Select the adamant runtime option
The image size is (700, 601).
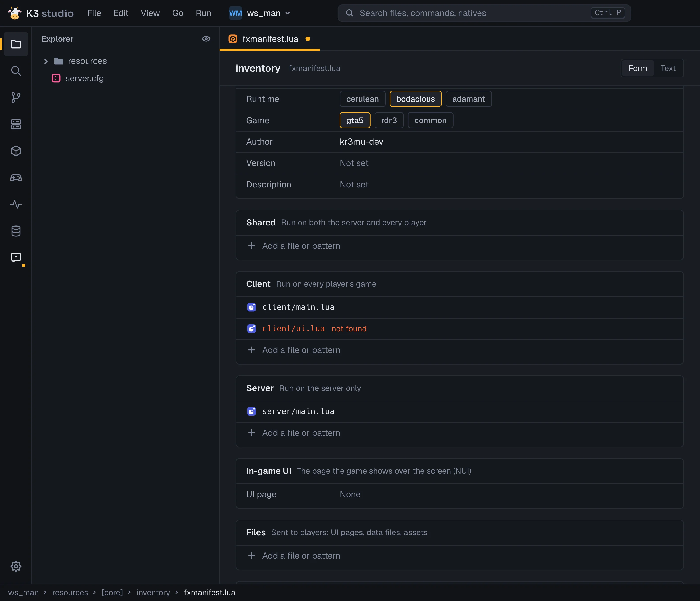(469, 99)
